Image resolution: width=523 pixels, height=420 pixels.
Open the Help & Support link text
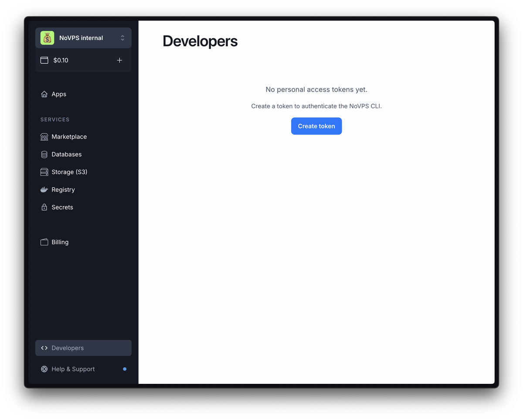tap(73, 369)
